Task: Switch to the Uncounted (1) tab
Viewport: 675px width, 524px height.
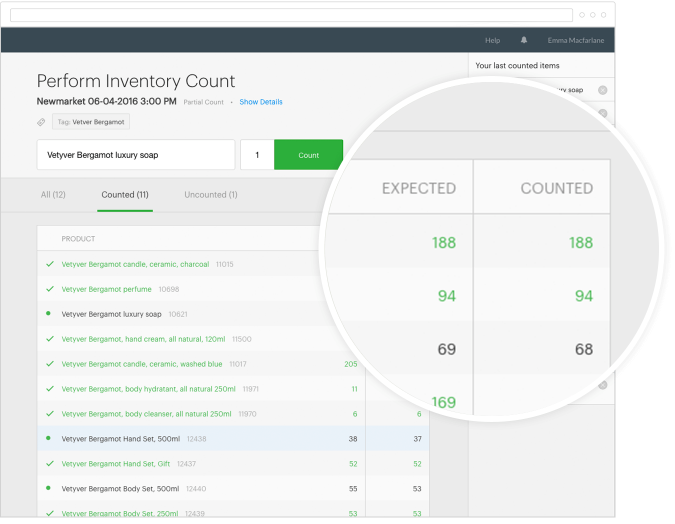Action: (x=211, y=195)
